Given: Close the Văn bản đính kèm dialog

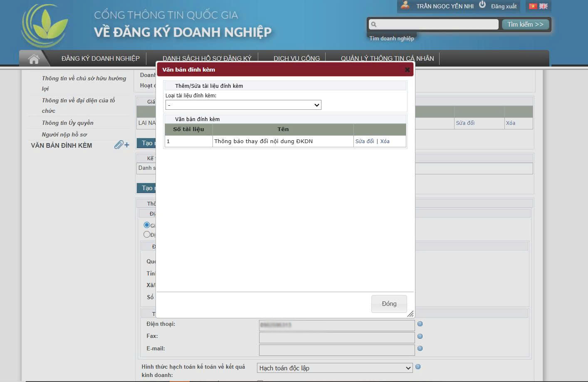Looking at the screenshot, I should pos(407,70).
